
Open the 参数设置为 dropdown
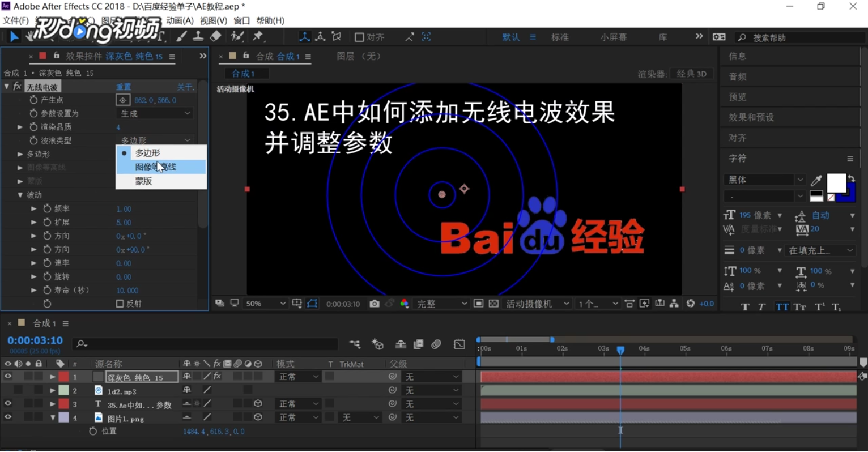[155, 113]
